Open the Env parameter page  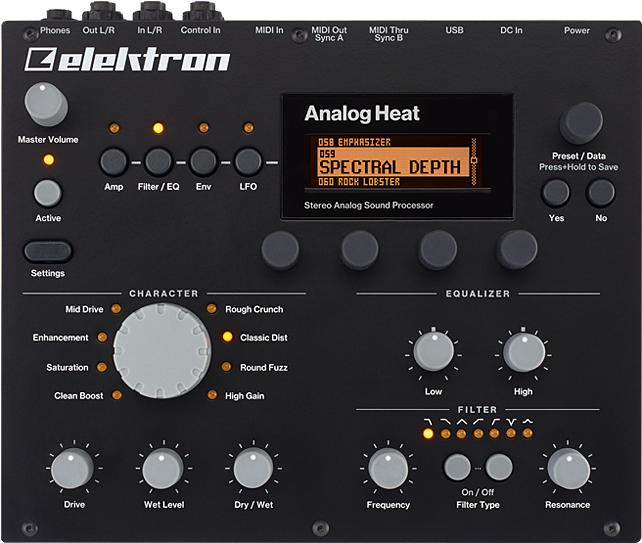203,162
